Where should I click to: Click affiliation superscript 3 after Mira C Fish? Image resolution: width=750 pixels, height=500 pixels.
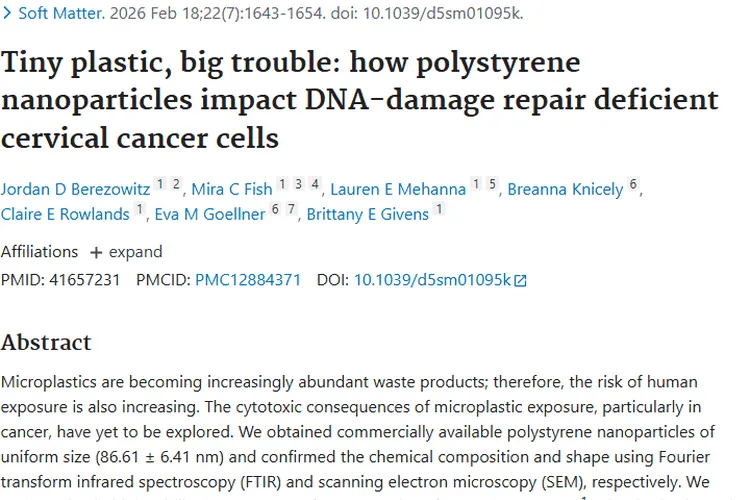(298, 184)
